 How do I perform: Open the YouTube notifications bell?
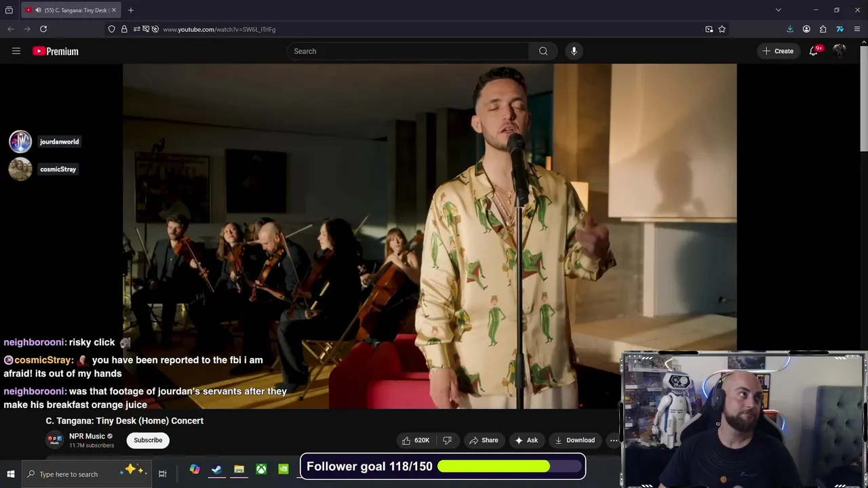tap(814, 51)
